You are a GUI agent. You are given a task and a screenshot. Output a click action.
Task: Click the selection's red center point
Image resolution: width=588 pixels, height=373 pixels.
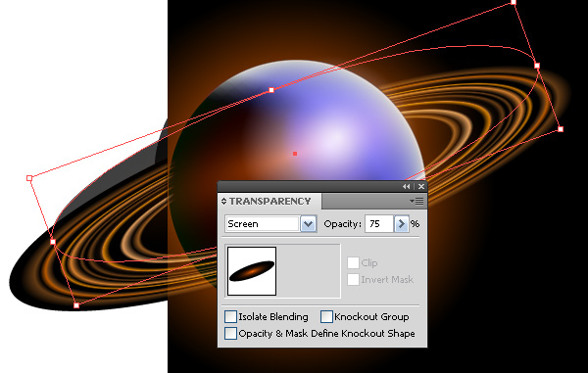295,154
